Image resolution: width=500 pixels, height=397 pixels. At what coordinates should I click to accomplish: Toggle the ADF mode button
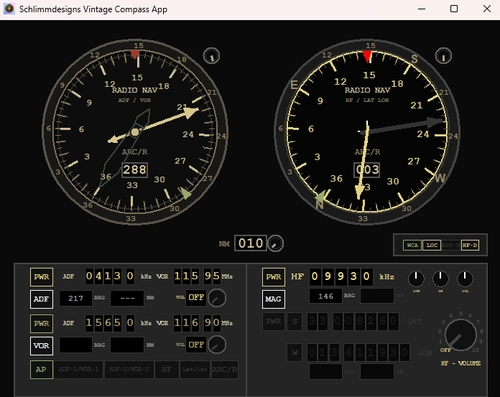tap(41, 299)
